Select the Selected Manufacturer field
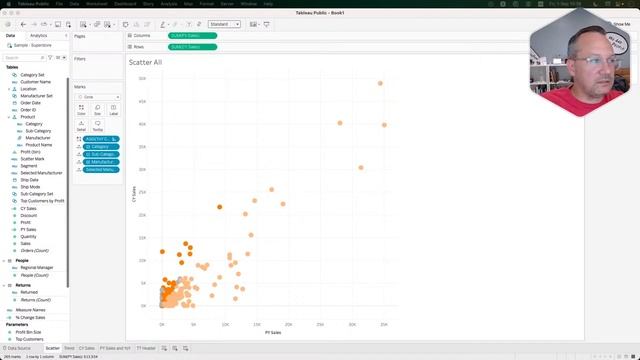 pyautogui.click(x=41, y=173)
